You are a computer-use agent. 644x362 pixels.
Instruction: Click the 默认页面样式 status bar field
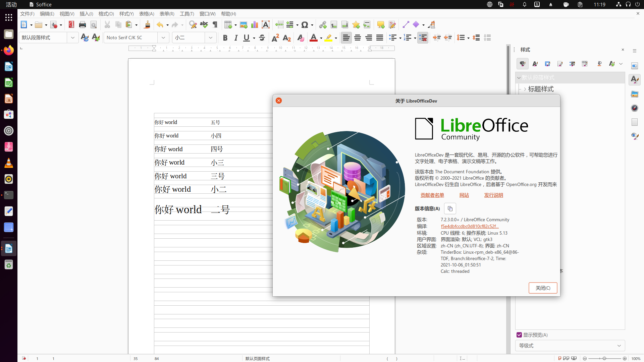[x=258, y=358]
